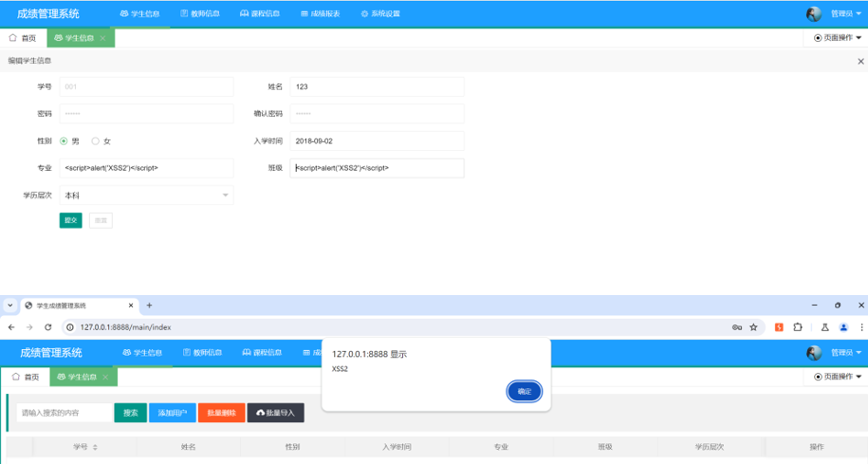This screenshot has height=464, width=868.
Task: Bookmark the page with the star icon
Action: click(x=753, y=327)
